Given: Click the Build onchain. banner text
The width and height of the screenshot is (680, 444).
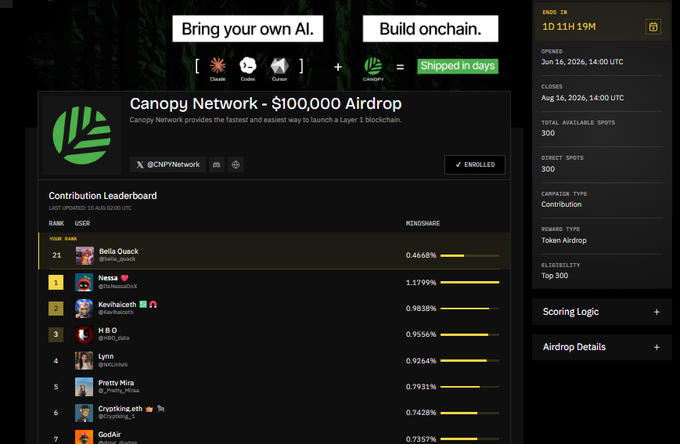Looking at the screenshot, I should pyautogui.click(x=431, y=29).
